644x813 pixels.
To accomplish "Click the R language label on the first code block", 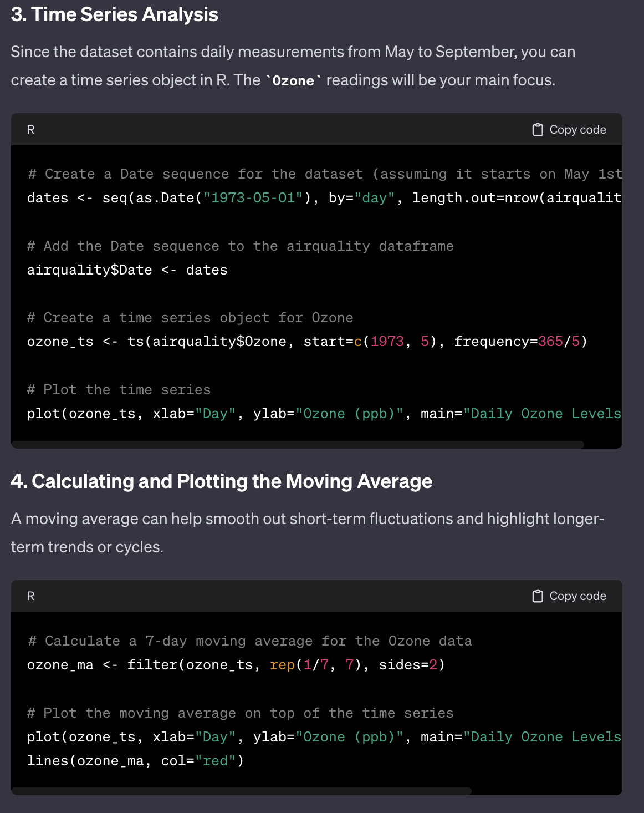I will 31,130.
